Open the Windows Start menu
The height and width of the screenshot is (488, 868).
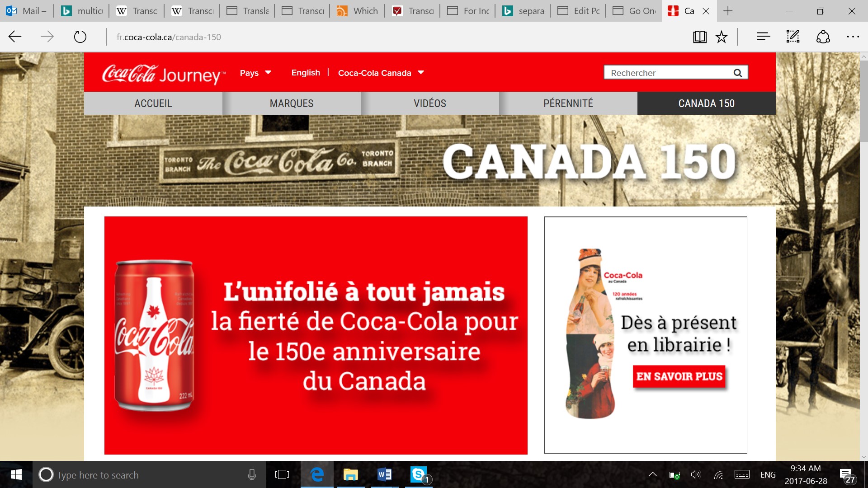tap(16, 474)
